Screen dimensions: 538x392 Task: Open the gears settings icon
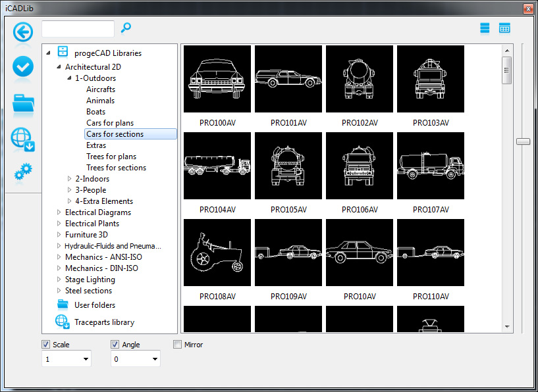pyautogui.click(x=23, y=172)
